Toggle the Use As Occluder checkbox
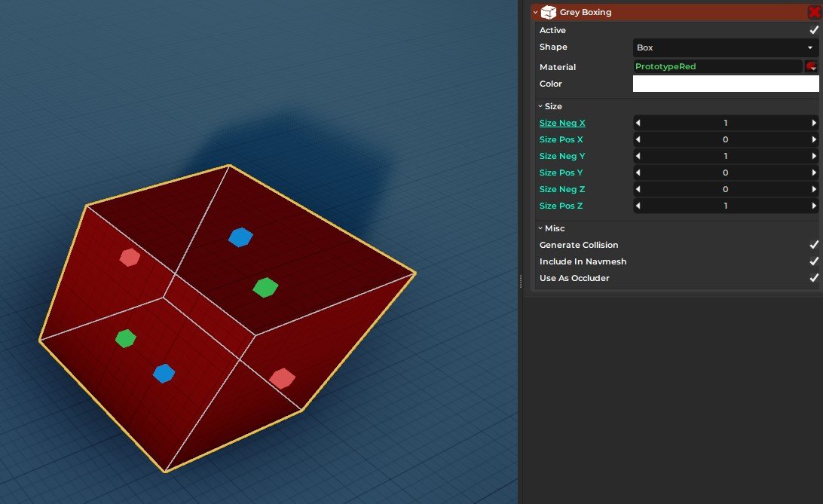The height and width of the screenshot is (504, 823). click(813, 278)
